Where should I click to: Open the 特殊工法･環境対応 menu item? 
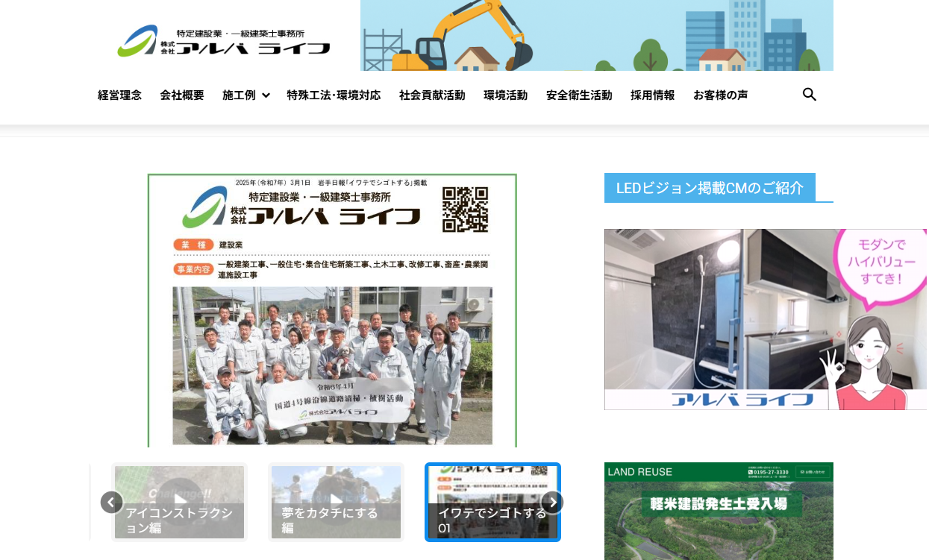[x=334, y=95]
